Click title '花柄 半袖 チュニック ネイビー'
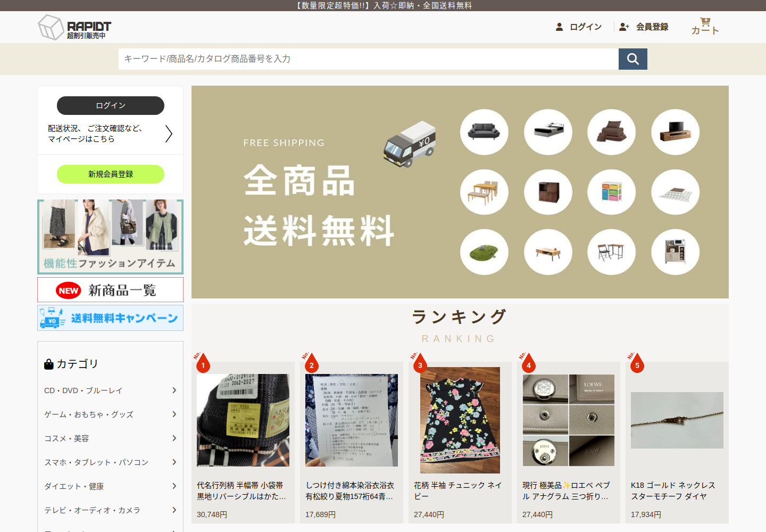Screen dimensions: 766x532 click(x=458, y=491)
